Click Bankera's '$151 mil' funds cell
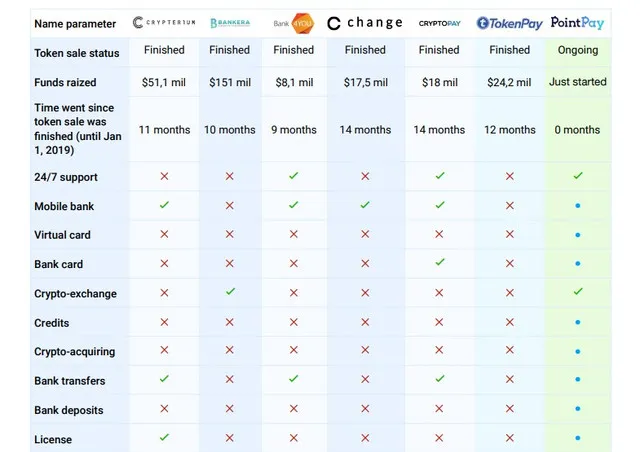 (230, 82)
